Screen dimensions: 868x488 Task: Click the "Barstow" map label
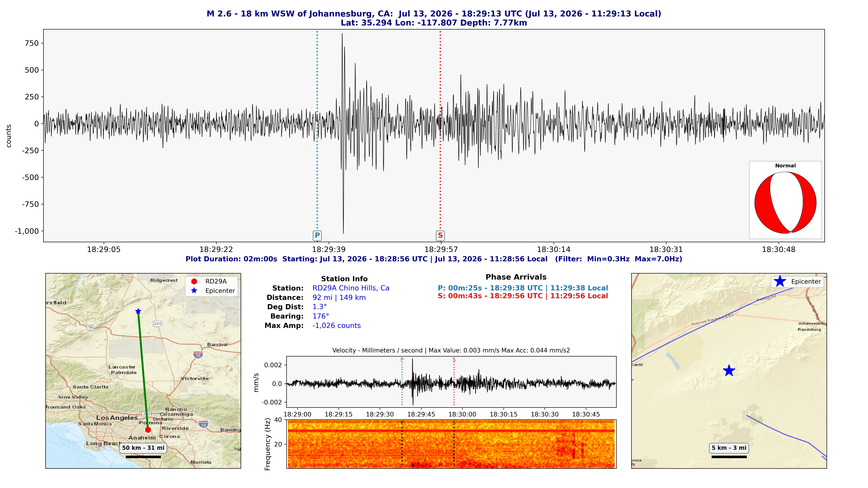click(x=217, y=344)
